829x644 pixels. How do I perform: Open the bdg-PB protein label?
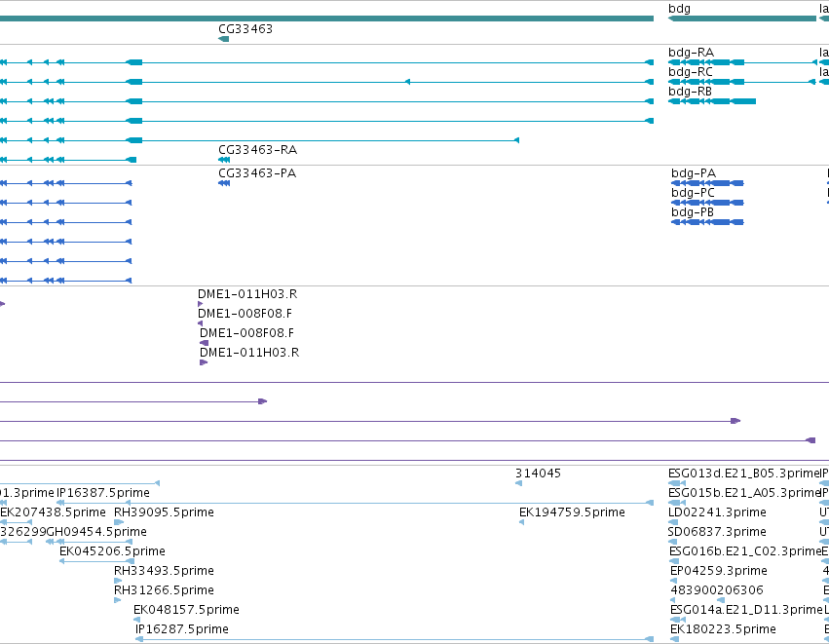pos(692,212)
